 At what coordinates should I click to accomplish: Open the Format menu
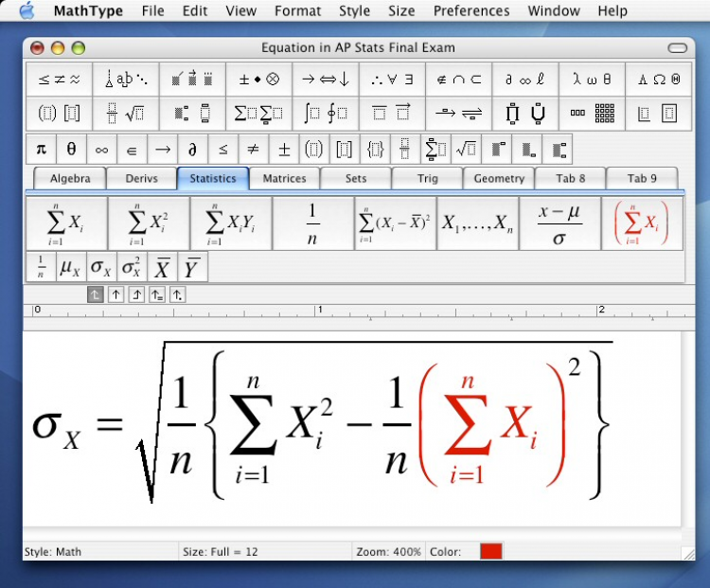coord(297,10)
